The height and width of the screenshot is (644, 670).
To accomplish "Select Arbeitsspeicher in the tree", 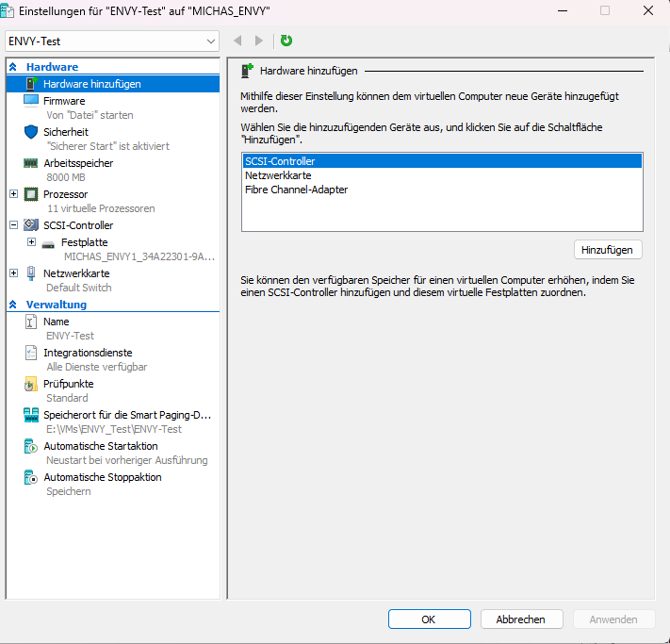I will [78, 163].
